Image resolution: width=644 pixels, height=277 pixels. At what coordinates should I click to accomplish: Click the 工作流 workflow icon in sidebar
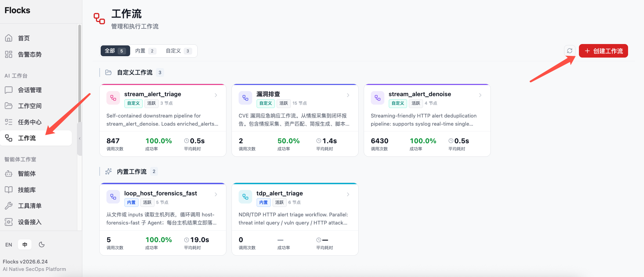[x=9, y=138]
